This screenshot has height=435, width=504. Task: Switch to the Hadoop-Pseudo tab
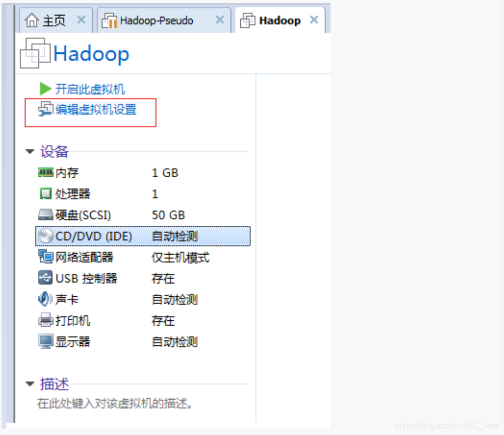pos(164,20)
